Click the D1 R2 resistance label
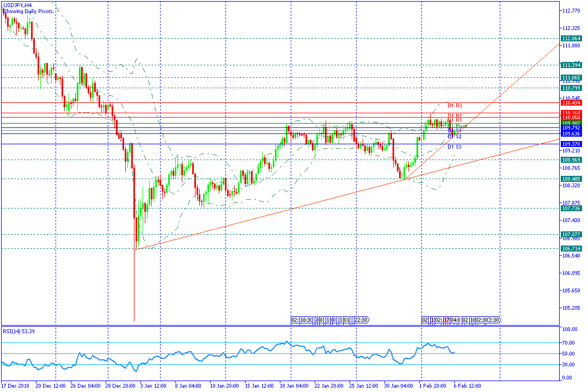 tap(455, 115)
